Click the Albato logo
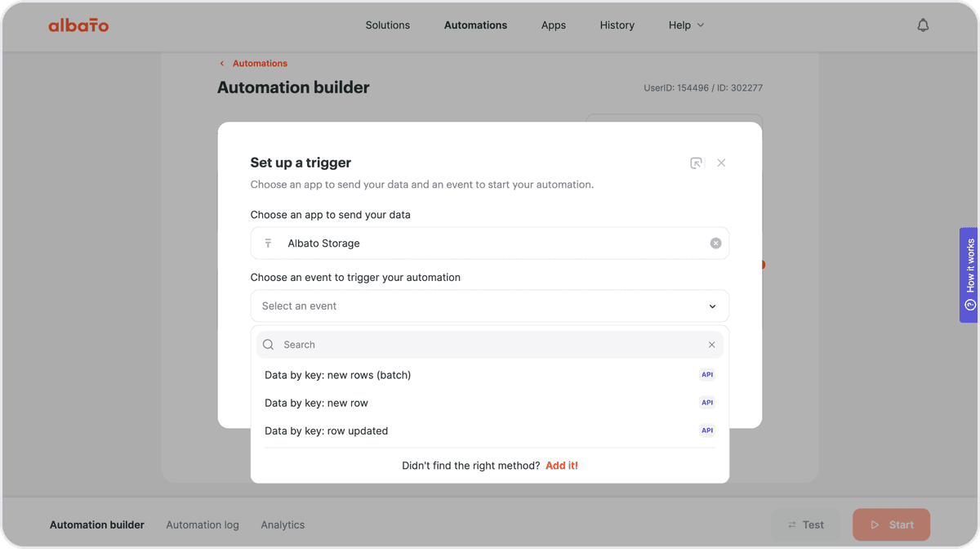Viewport: 980px width, 549px height. pyautogui.click(x=78, y=25)
